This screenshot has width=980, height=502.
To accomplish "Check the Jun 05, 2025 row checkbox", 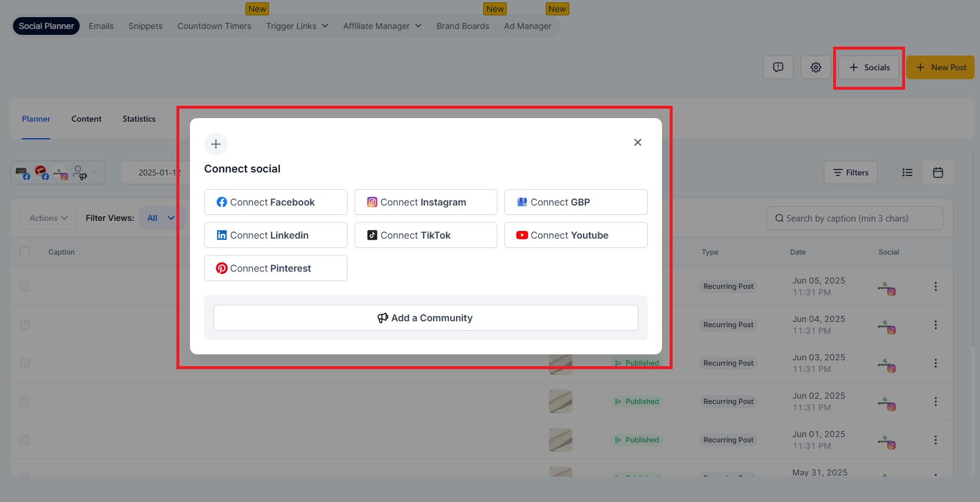I will click(25, 286).
